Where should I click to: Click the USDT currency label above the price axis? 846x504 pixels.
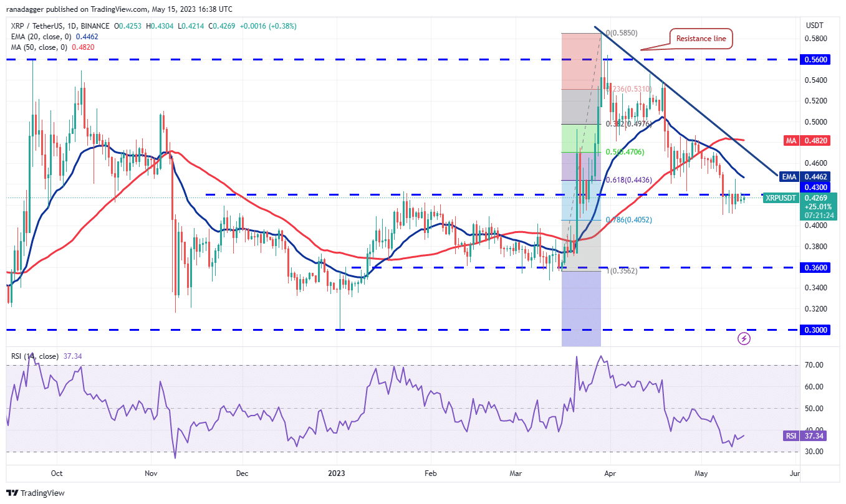point(816,26)
